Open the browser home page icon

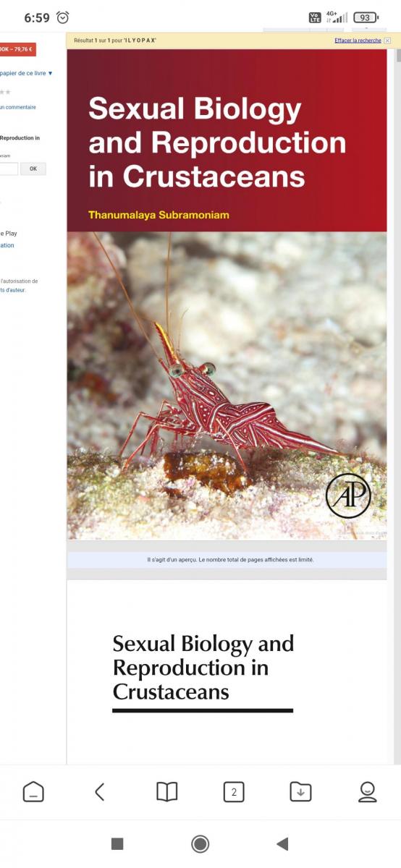(33, 792)
